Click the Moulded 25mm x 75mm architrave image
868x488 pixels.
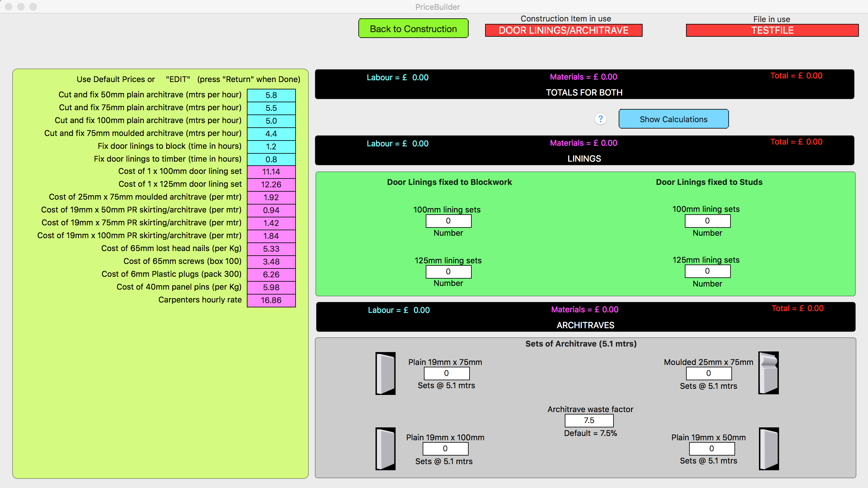768,373
